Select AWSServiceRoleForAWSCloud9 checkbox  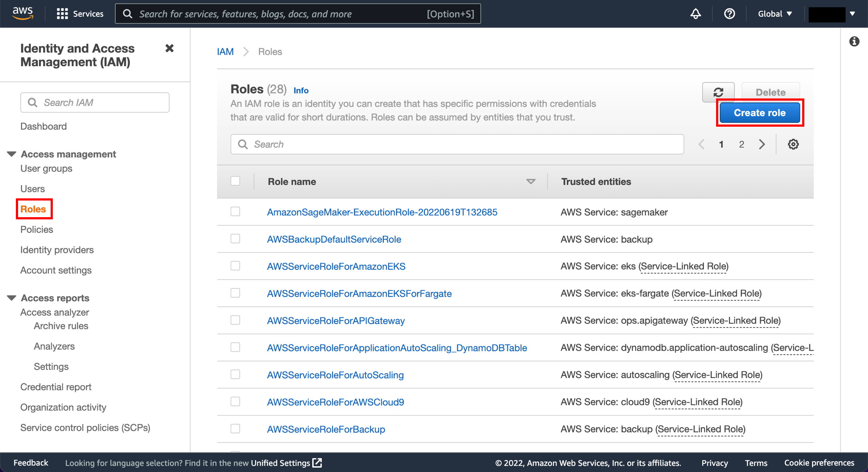pyautogui.click(x=235, y=401)
